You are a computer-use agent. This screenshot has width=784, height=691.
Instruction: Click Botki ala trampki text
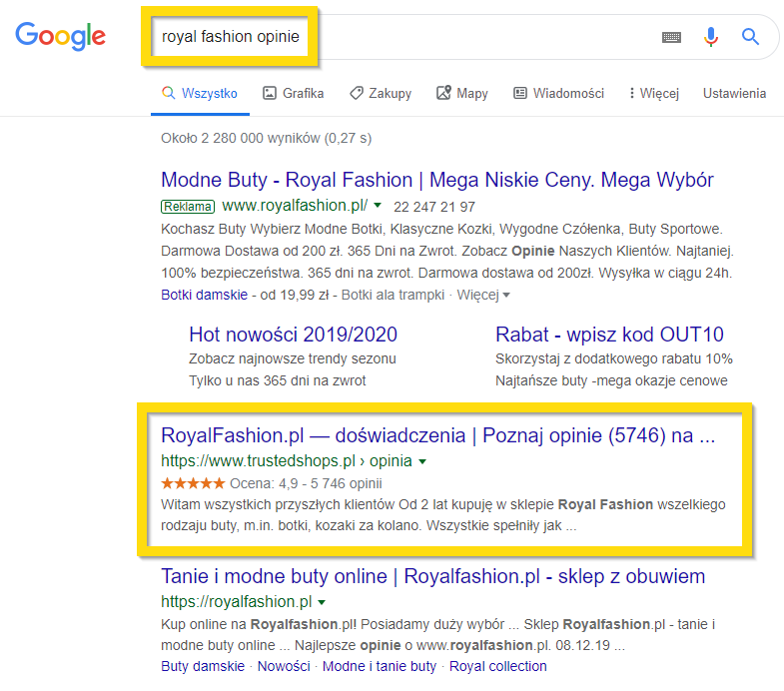[x=392, y=295]
